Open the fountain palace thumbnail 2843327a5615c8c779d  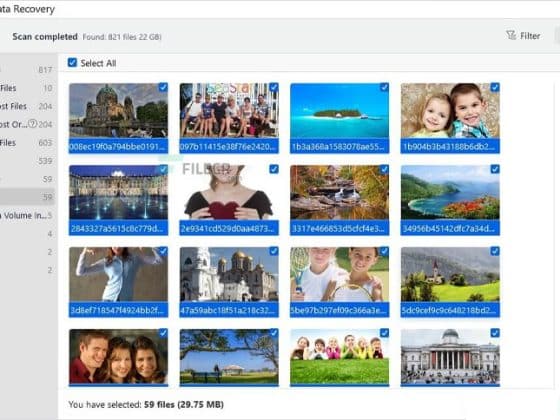pos(118,192)
